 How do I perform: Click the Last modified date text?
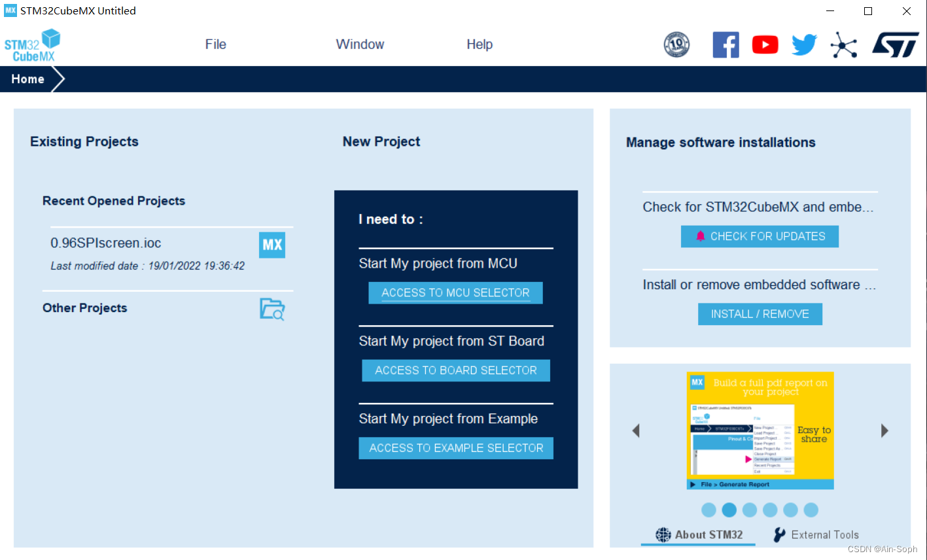[147, 266]
